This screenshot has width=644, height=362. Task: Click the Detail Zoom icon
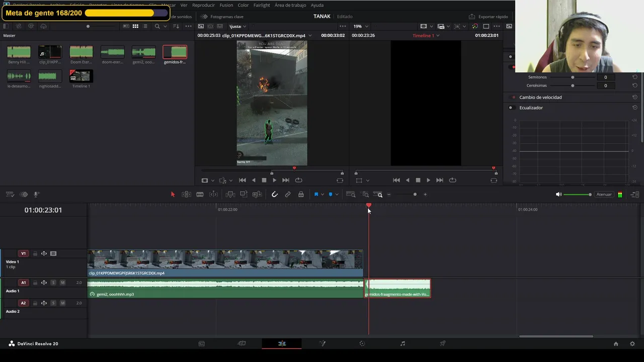click(366, 195)
